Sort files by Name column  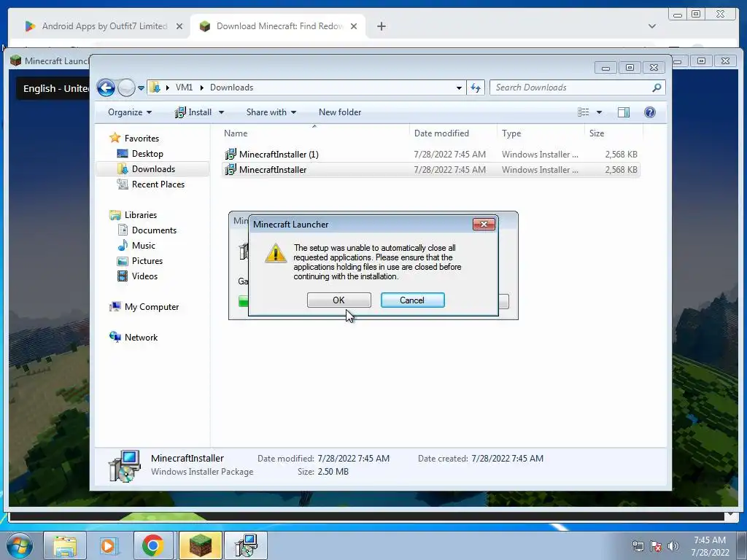[x=314, y=133]
